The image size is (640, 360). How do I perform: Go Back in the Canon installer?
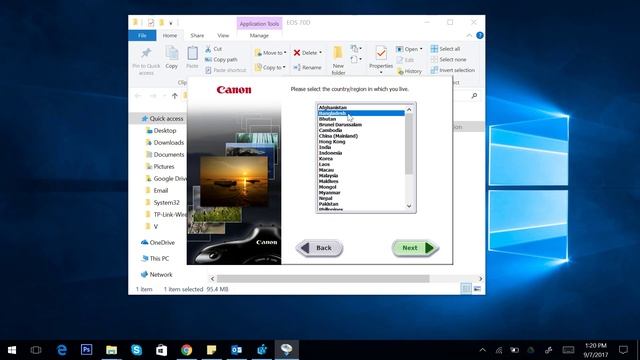pyautogui.click(x=319, y=248)
